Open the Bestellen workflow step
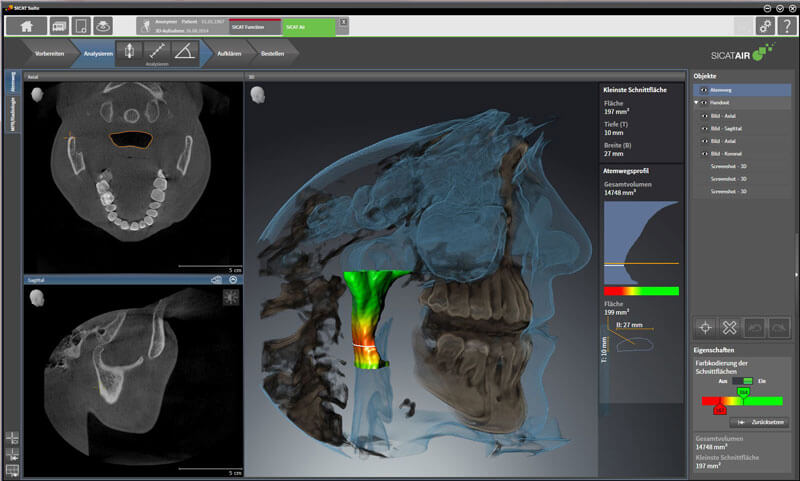 tap(272, 53)
